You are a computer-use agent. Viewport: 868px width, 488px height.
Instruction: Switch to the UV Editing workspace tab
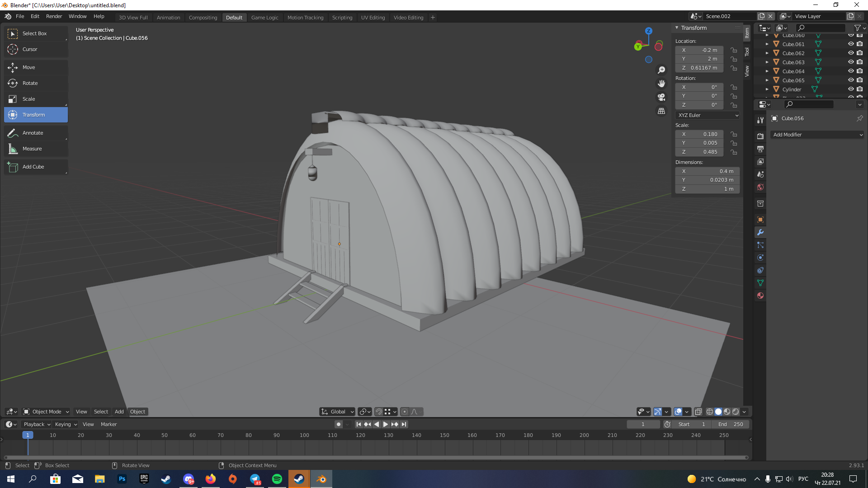pos(373,18)
